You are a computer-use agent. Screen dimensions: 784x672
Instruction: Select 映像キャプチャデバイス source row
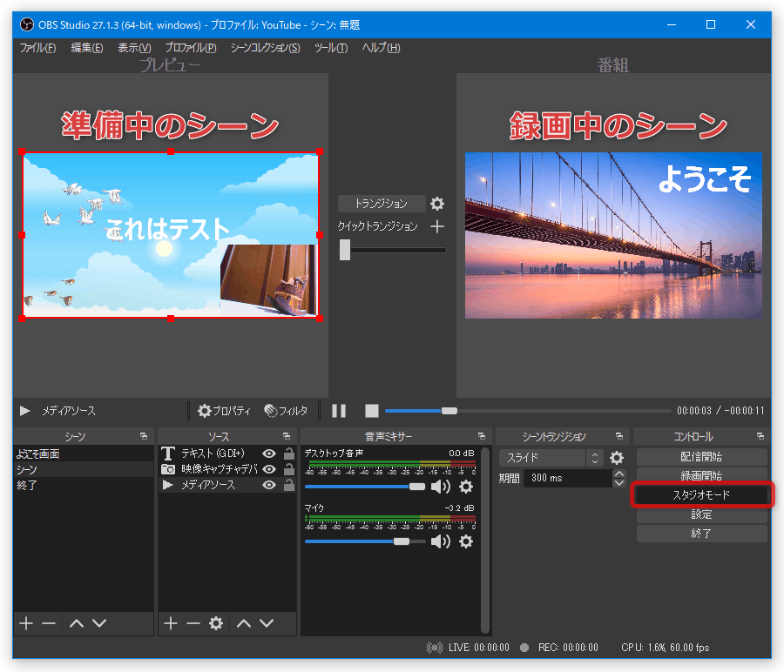click(x=227, y=469)
